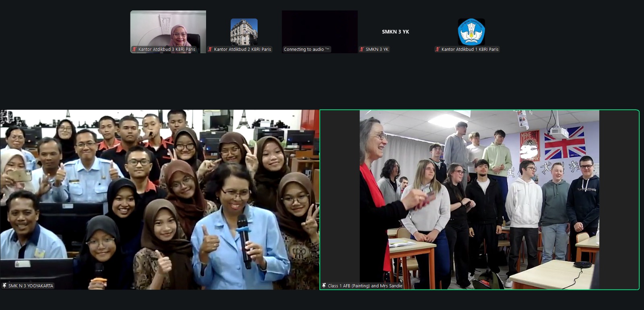Select the Kantor Atdikbud 3 KBRI Paris webcam thumbnail
The width and height of the screenshot is (644, 310).
pyautogui.click(x=168, y=32)
